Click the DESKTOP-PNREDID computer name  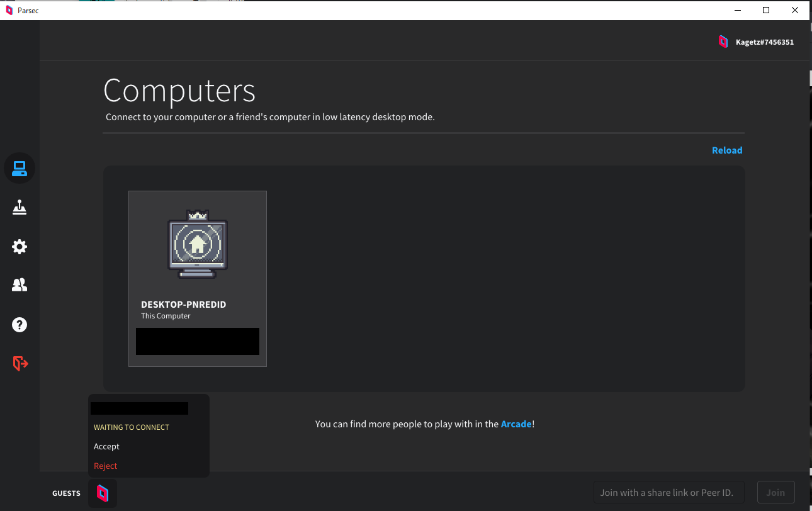pyautogui.click(x=183, y=305)
